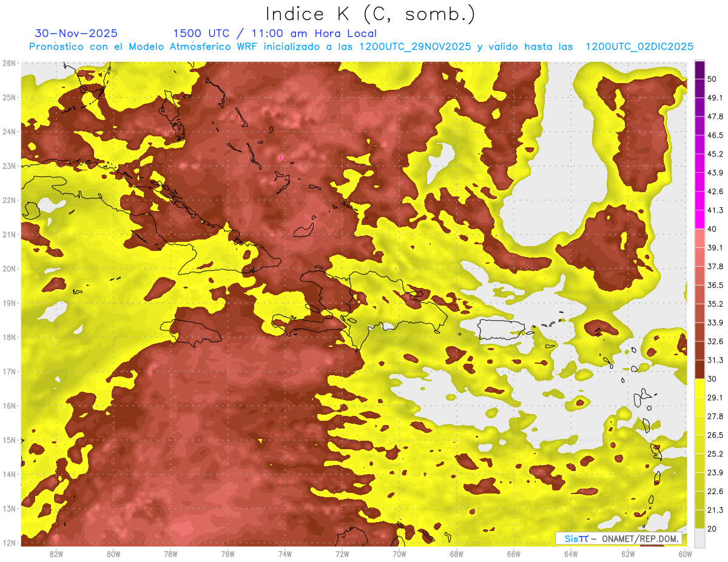Click the colorbar value '21.3'
Screen dimensions: 728x562
715,510
